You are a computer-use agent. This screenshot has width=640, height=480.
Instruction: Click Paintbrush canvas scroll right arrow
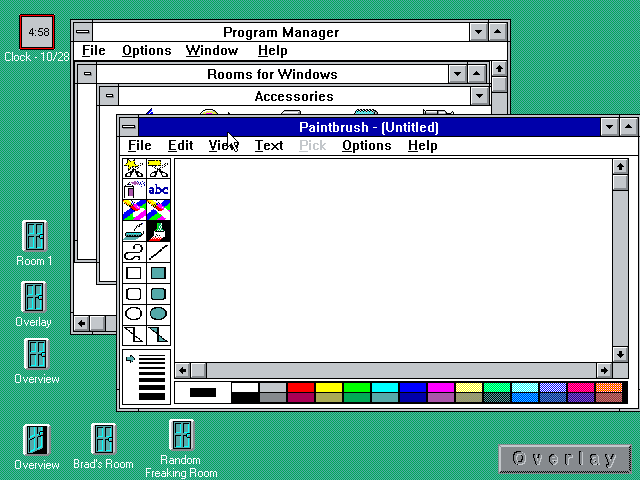point(604,370)
